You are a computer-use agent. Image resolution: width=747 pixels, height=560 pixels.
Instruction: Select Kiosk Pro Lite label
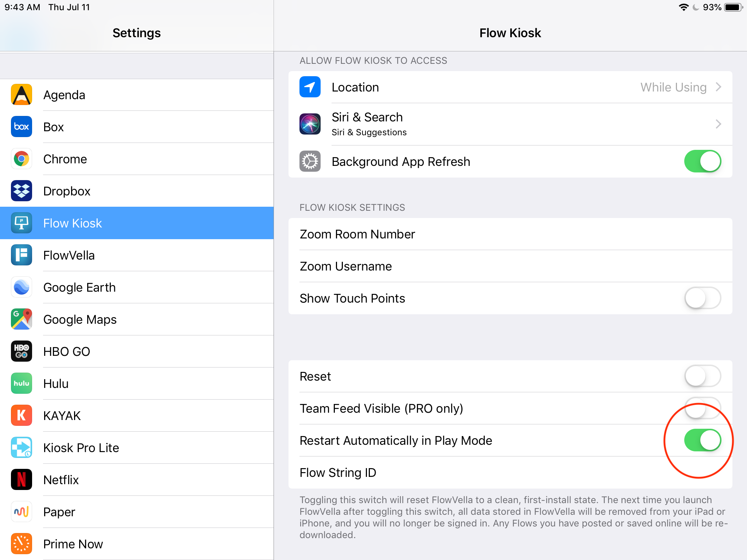pos(81,448)
